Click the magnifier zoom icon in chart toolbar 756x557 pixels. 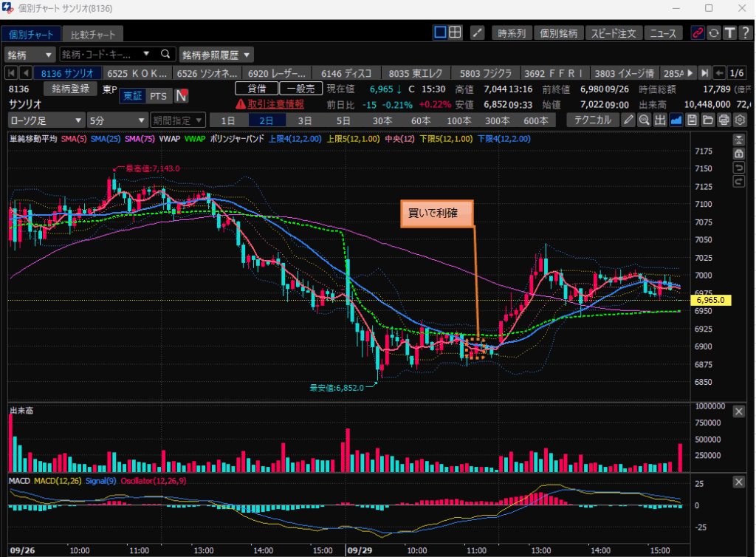(644, 120)
